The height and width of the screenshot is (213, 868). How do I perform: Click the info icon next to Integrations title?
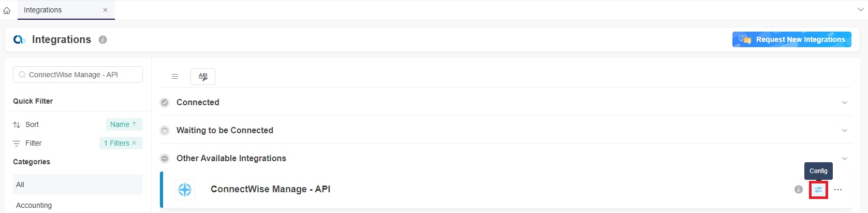point(103,40)
